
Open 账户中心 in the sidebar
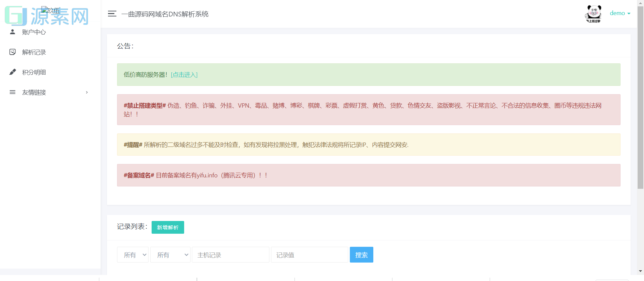pyautogui.click(x=50, y=32)
